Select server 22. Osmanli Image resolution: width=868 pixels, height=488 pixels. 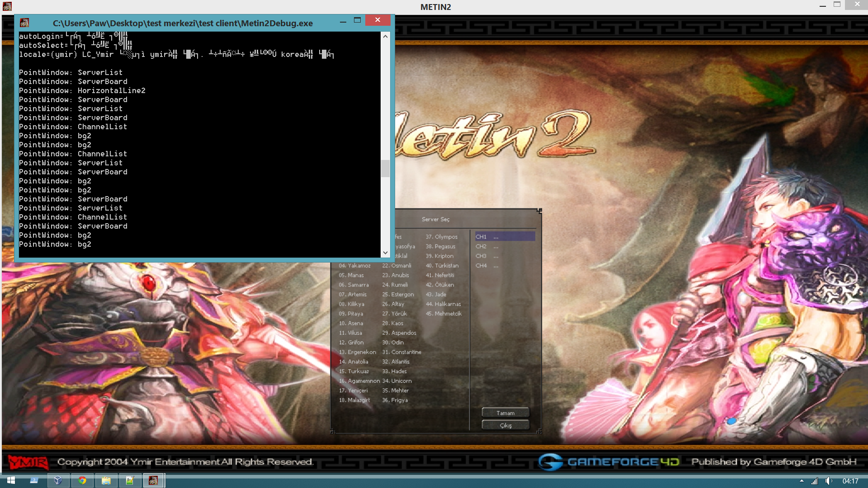click(397, 265)
